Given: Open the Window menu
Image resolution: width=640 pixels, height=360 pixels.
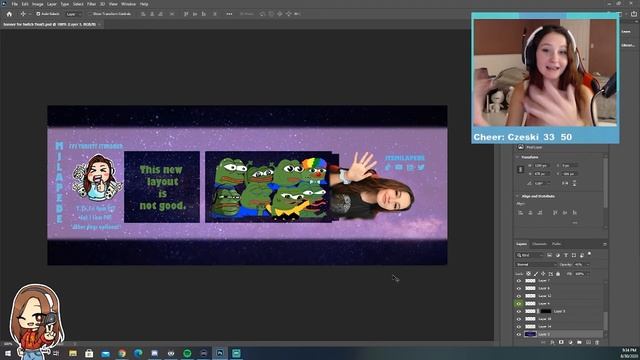Looking at the screenshot, I should click(128, 4).
